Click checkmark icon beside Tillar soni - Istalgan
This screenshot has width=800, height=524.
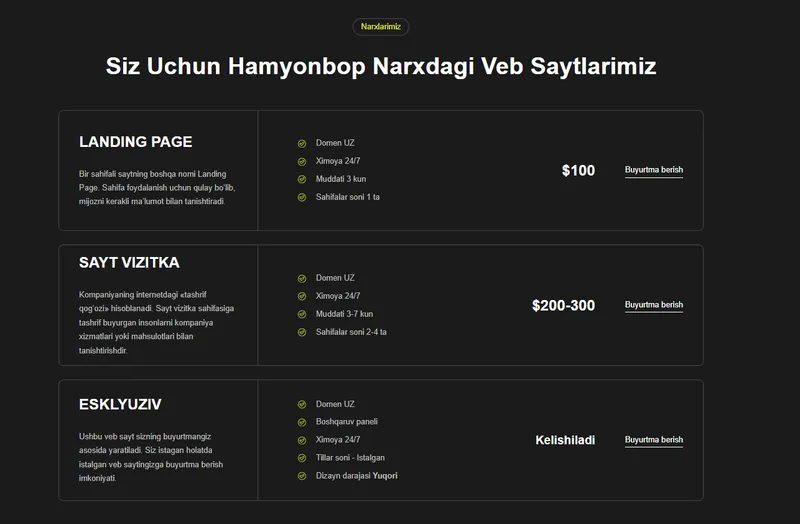[302, 458]
